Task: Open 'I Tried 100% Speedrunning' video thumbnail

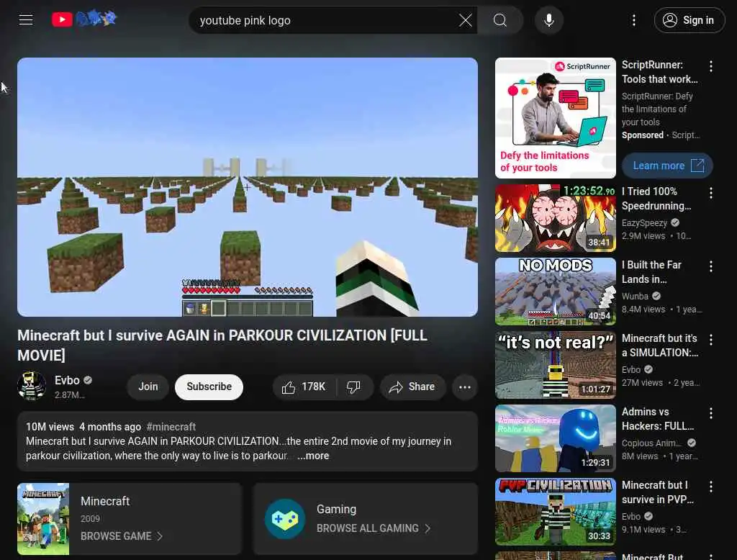Action: [555, 218]
